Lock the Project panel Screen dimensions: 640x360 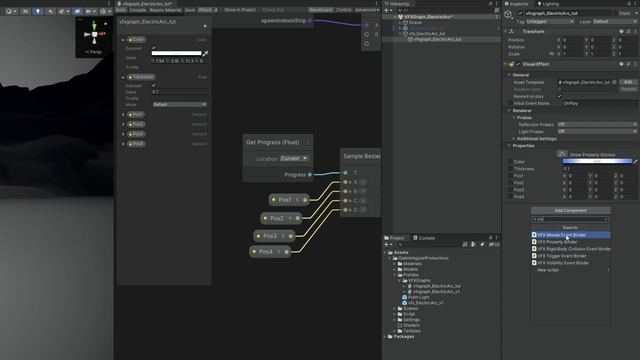click(x=491, y=238)
